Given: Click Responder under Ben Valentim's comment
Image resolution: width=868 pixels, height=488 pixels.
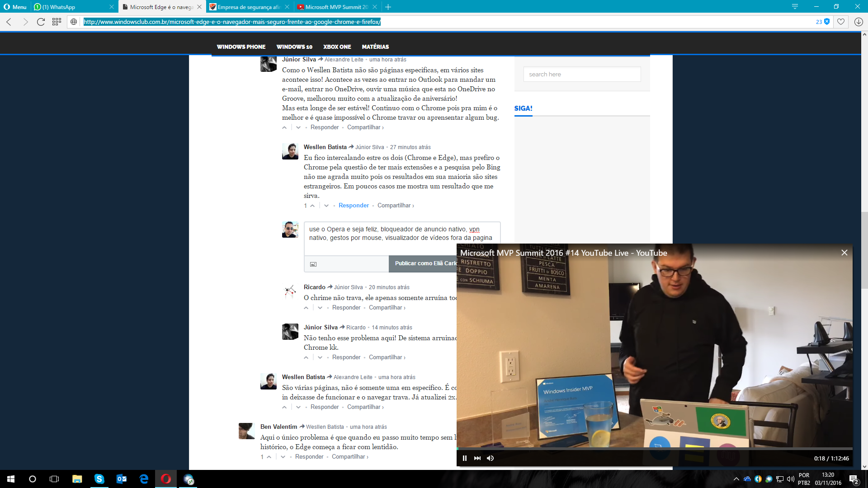Looking at the screenshot, I should click(x=309, y=457).
